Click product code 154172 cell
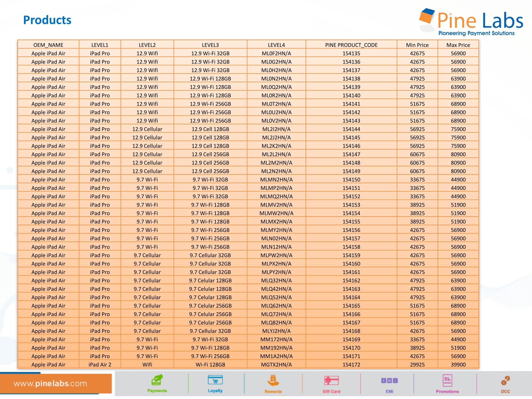Image resolution: width=532 pixels, height=399 pixels. point(351,365)
